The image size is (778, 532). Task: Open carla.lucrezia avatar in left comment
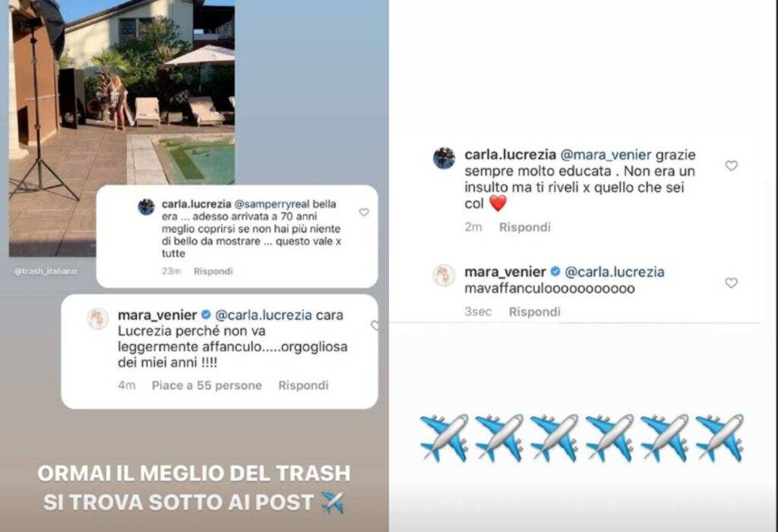pyautogui.click(x=147, y=207)
